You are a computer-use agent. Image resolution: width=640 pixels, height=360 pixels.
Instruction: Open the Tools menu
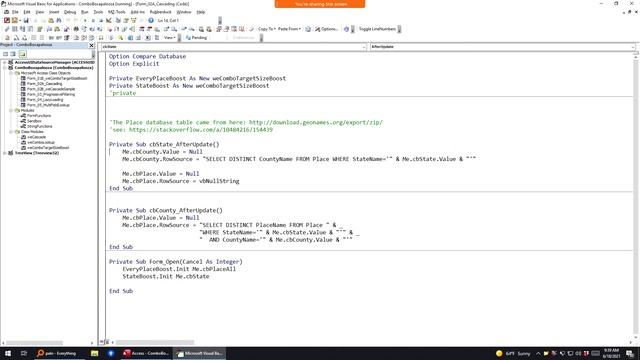(98, 12)
